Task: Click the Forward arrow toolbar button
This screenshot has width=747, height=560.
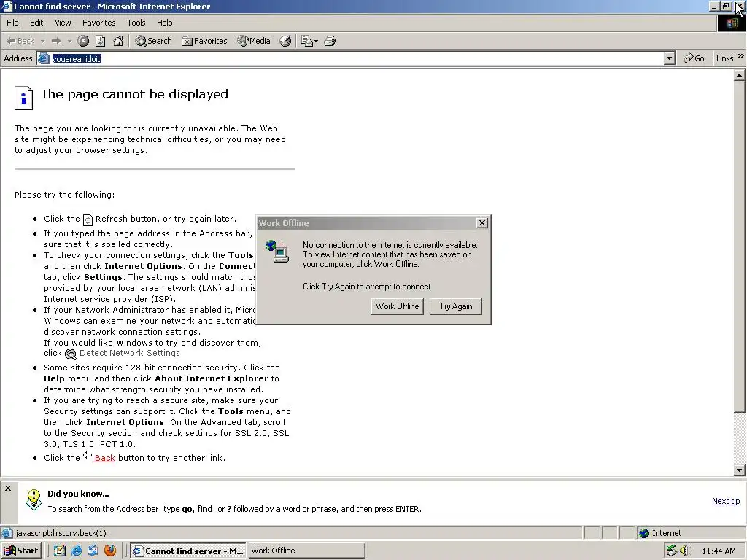Action: coord(56,41)
